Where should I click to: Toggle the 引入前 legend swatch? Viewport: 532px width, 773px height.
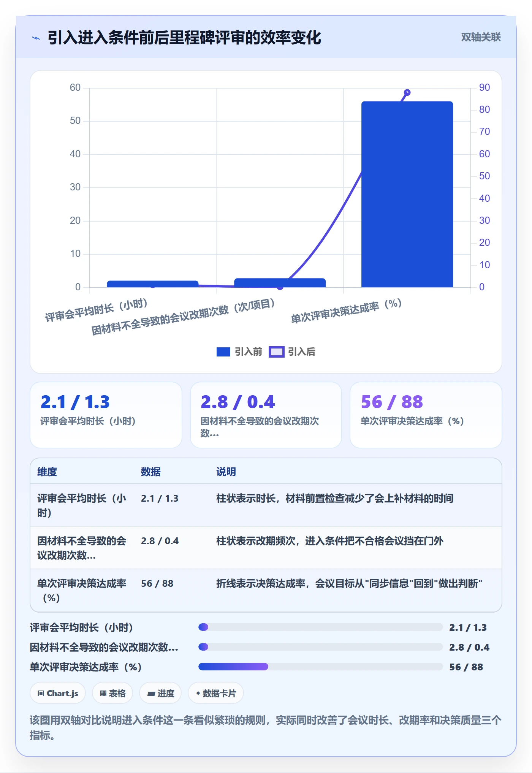(223, 352)
